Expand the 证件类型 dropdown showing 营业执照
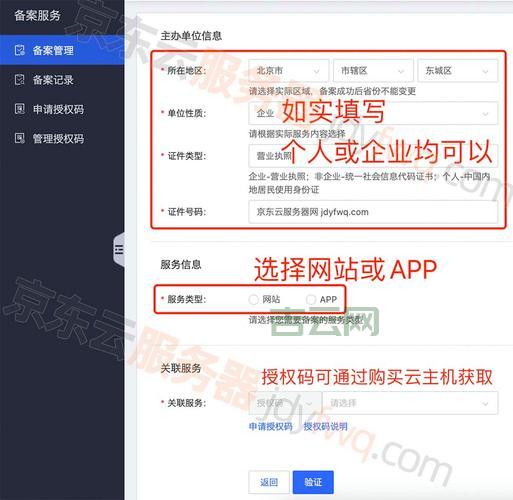This screenshot has height=500, width=513. coord(373,156)
